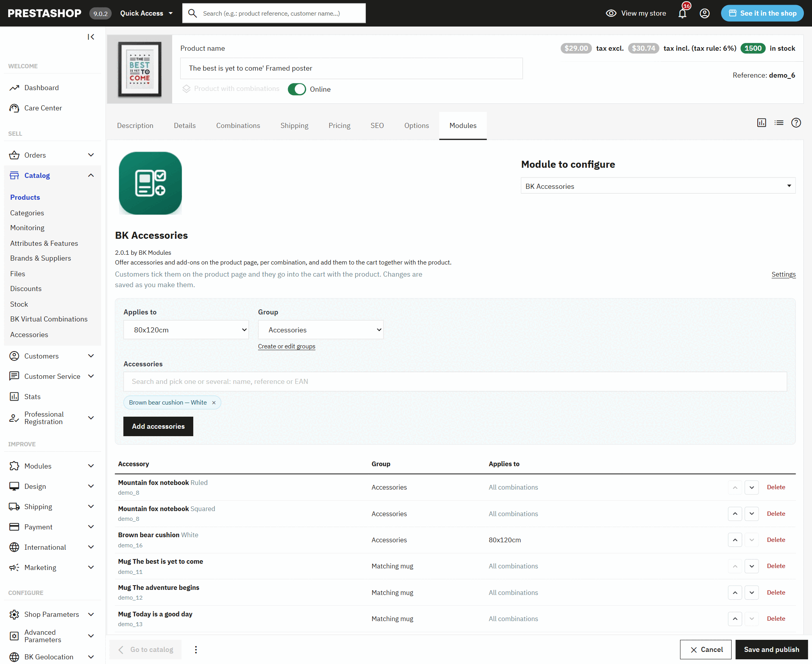Open the help question-mark icon
Viewport: 812px width, 664px height.
click(796, 123)
